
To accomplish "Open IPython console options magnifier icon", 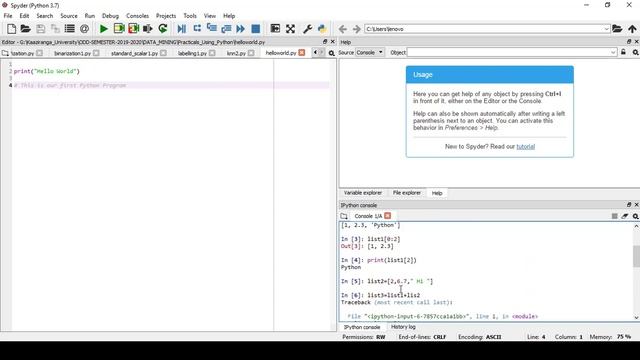I will [636, 216].
